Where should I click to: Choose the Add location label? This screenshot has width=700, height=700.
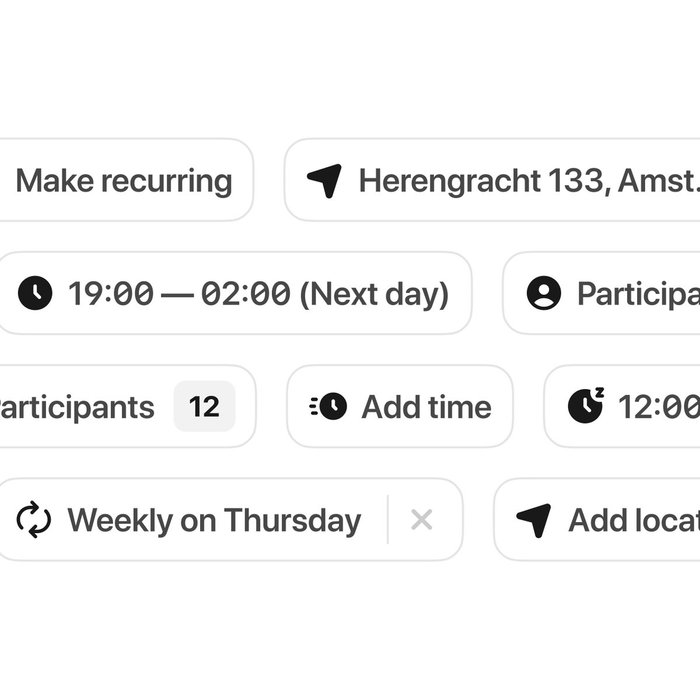(633, 520)
